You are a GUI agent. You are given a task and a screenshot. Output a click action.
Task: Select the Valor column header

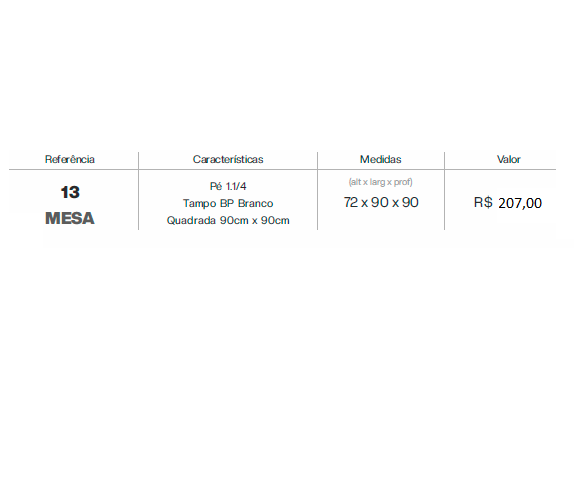pos(508,159)
